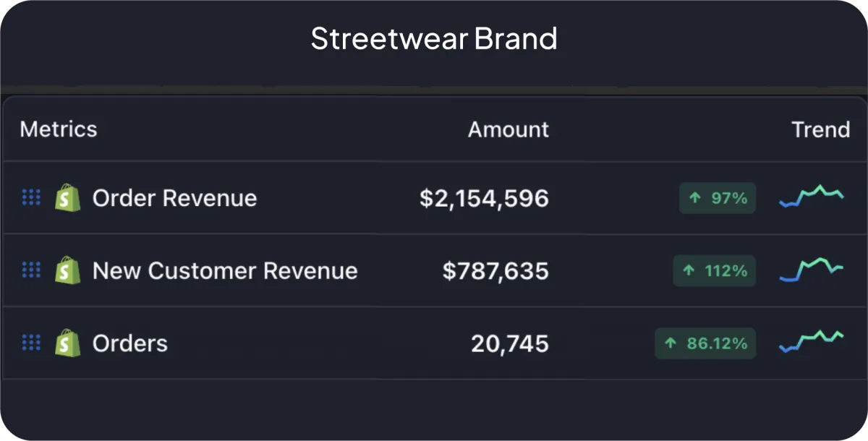Click the drag handle beside Orders
This screenshot has width=868, height=441.
pyautogui.click(x=31, y=343)
